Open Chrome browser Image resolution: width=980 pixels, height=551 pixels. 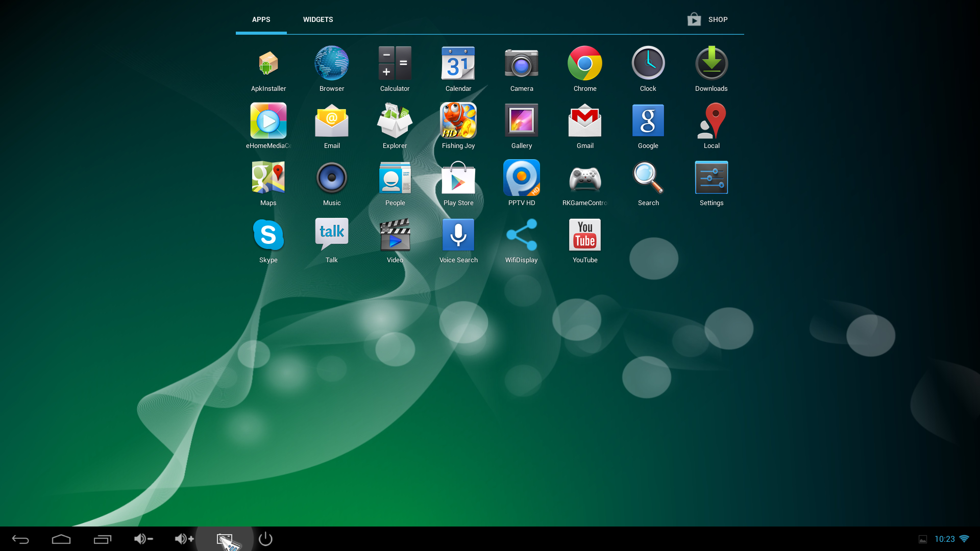coord(585,63)
